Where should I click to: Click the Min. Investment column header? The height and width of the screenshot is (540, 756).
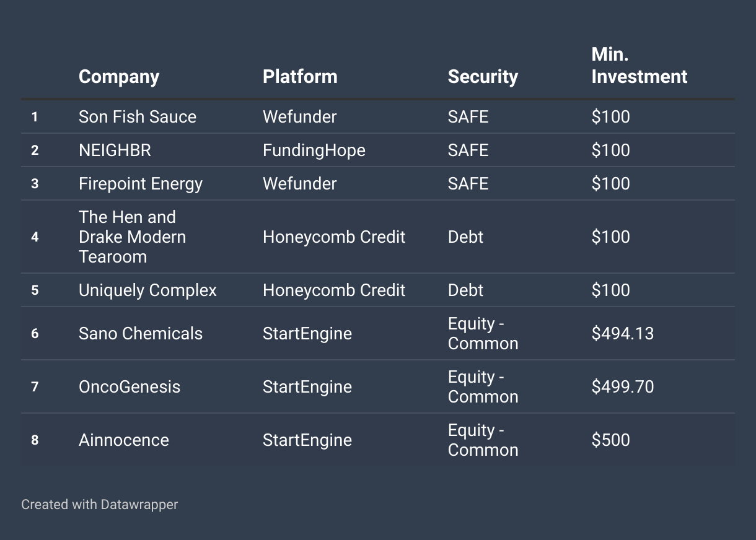point(639,66)
